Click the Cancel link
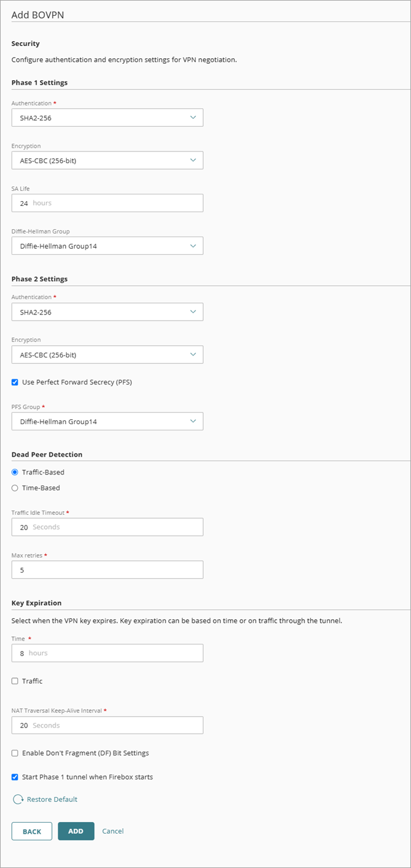The height and width of the screenshot is (868, 411). point(112,831)
